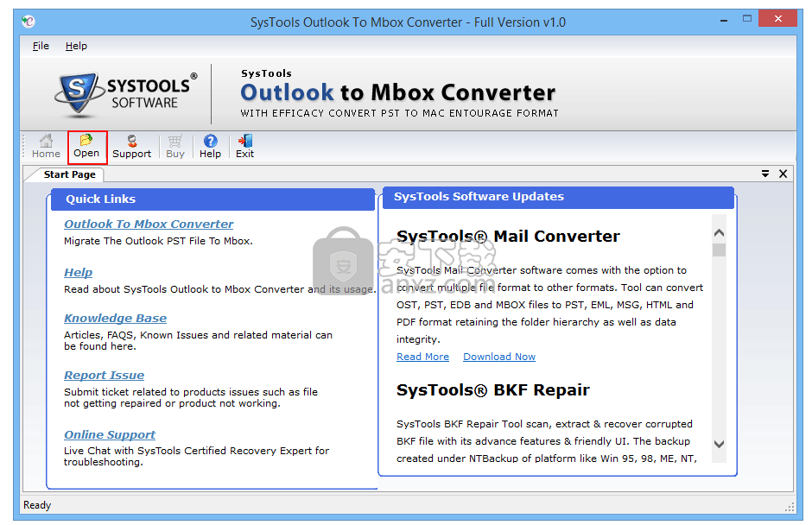Viewport: 812px width, 525px height.
Task: Click the updates panel scroll down arrow
Action: click(x=719, y=444)
